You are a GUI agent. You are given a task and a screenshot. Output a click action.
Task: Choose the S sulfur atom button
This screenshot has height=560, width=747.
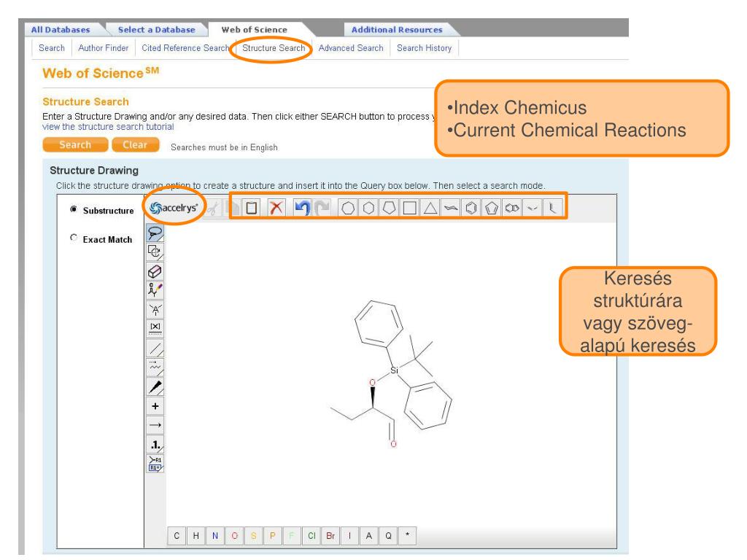click(x=253, y=536)
